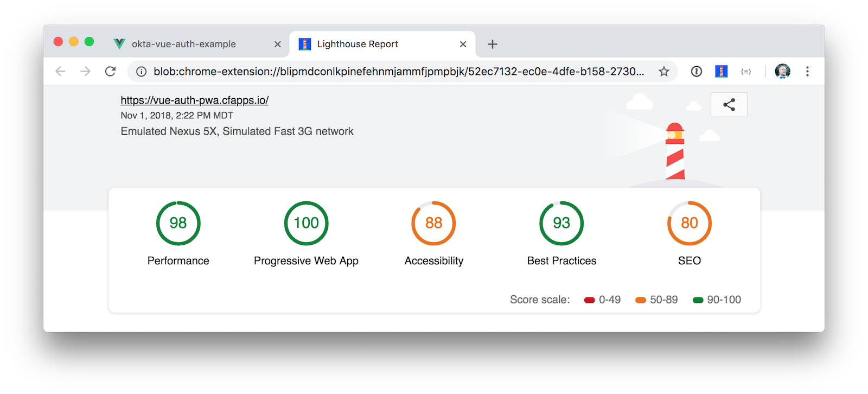Open the share report button
The height and width of the screenshot is (394, 868).
[729, 105]
